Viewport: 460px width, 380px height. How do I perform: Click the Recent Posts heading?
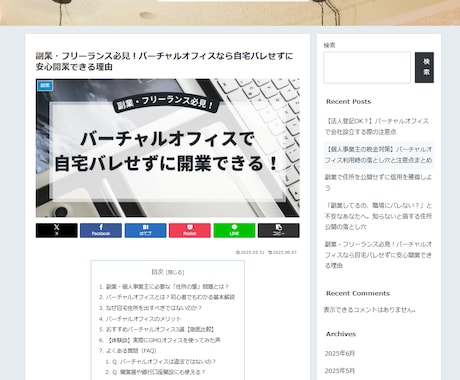(x=348, y=102)
